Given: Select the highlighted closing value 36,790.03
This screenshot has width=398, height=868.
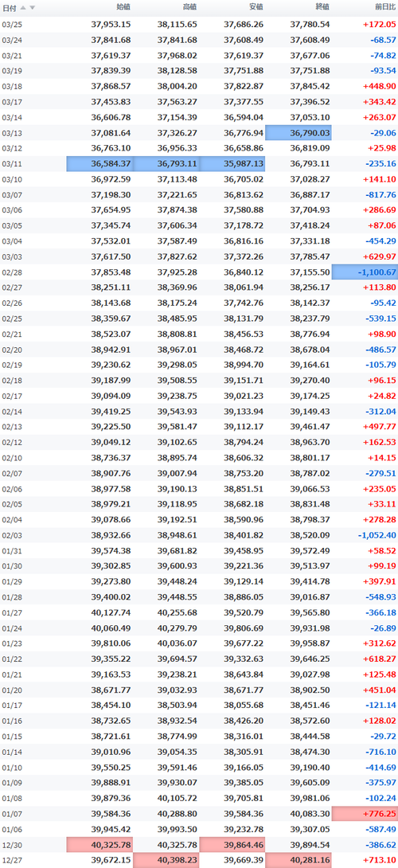Looking at the screenshot, I should (298, 133).
